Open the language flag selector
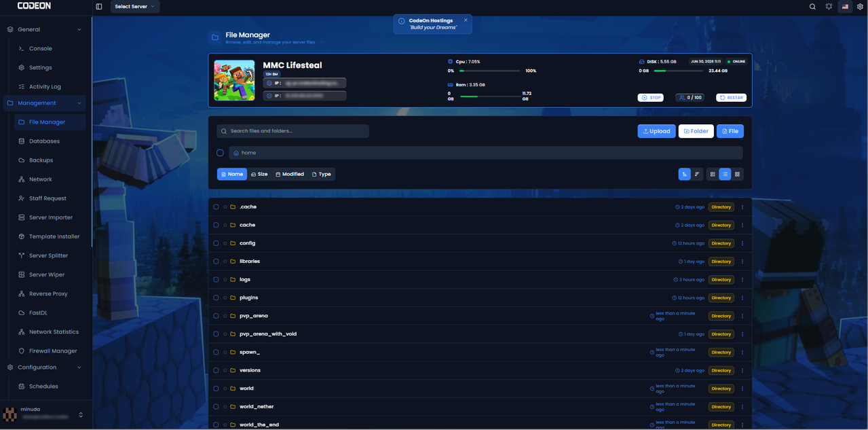 point(845,7)
